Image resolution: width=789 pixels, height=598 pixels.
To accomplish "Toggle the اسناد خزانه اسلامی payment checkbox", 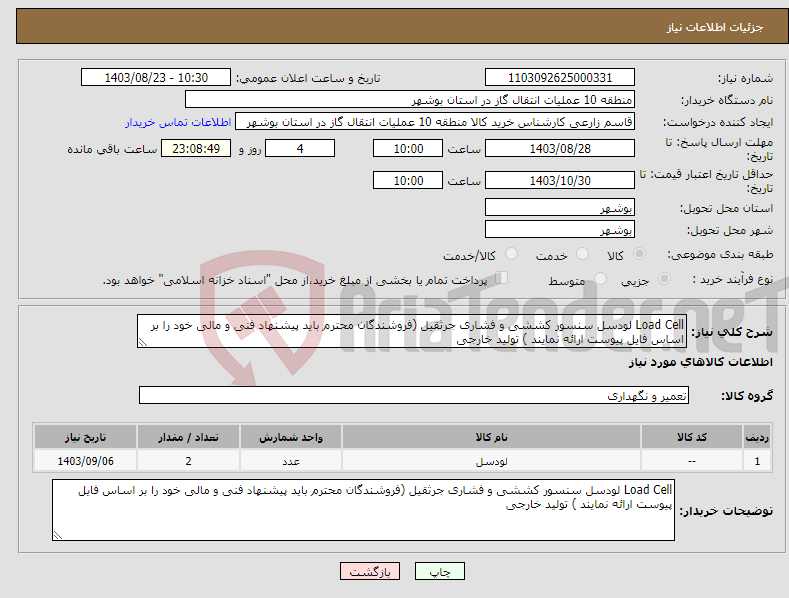I will 502,278.
